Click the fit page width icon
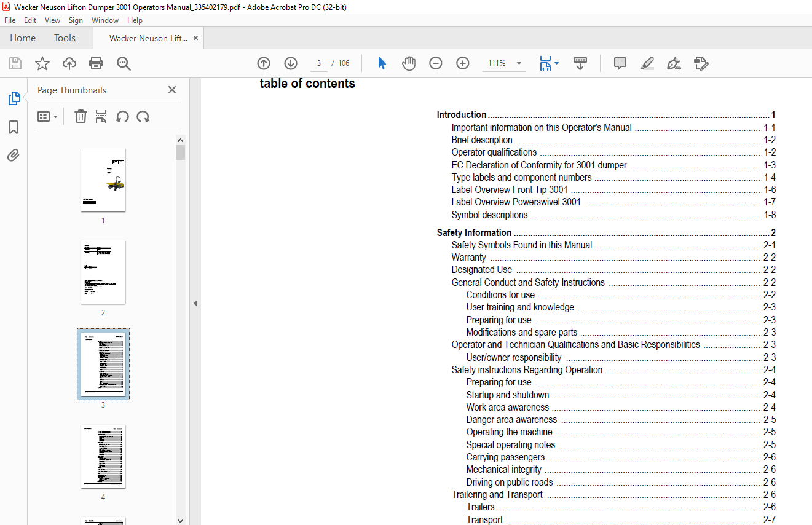The width and height of the screenshot is (812, 525). point(545,63)
